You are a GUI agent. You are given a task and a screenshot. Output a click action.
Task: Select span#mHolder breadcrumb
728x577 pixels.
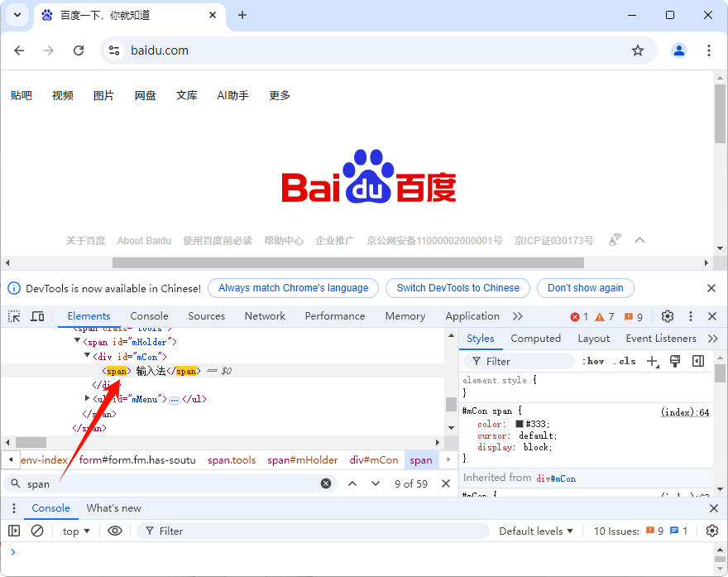point(302,460)
